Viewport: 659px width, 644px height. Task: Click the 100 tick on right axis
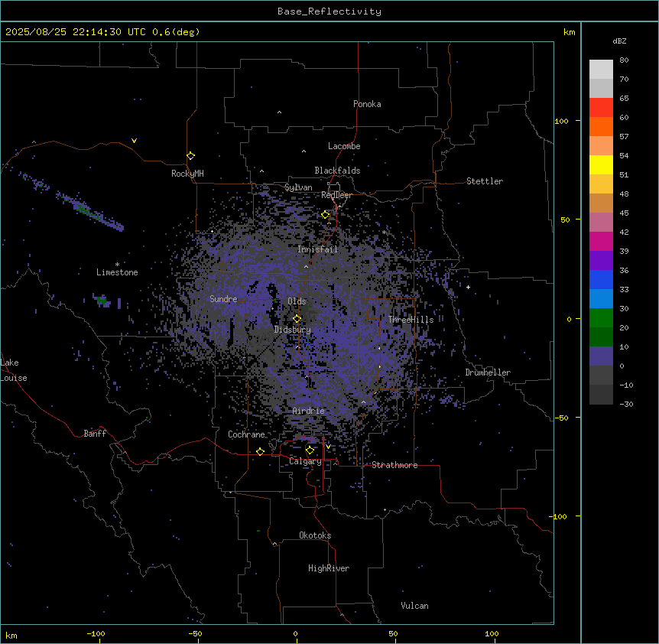tap(561, 121)
